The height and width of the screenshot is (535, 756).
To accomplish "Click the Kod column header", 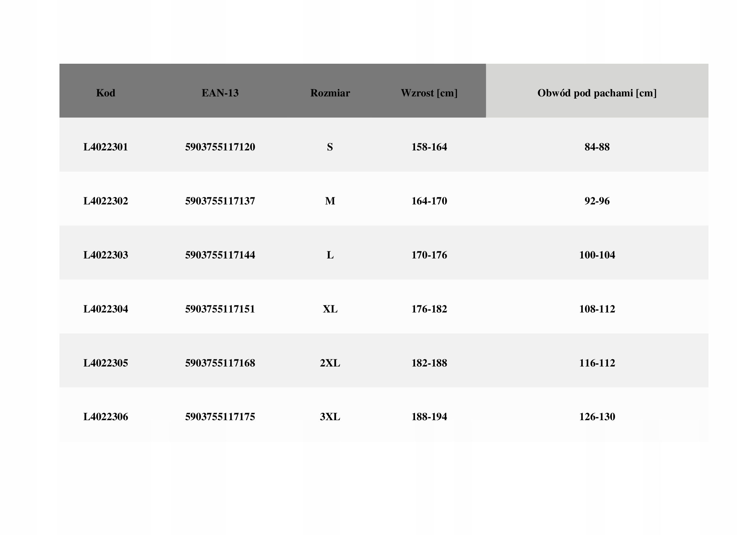I will tap(106, 93).
